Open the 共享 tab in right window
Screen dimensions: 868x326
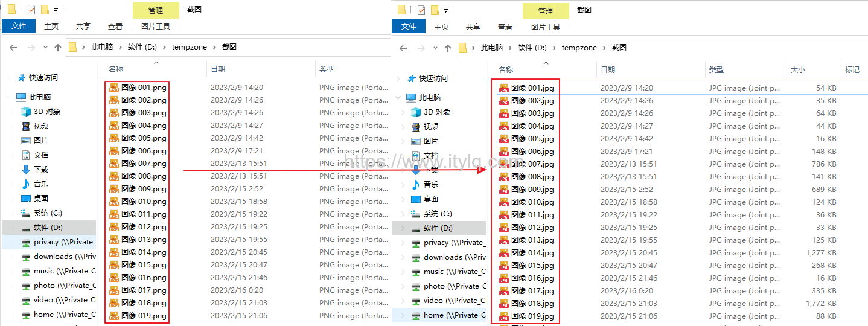pos(473,27)
